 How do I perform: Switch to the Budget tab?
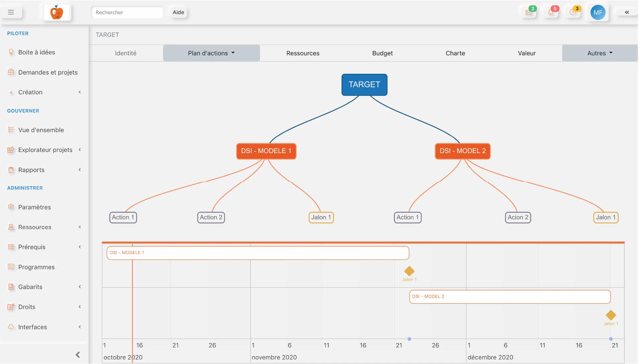(382, 53)
